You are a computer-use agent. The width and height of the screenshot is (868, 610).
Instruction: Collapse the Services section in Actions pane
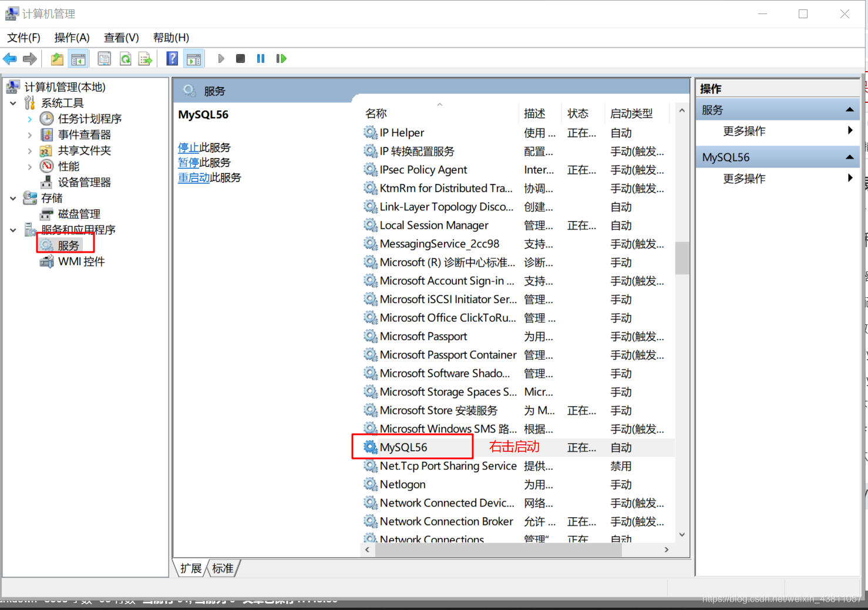coord(849,110)
